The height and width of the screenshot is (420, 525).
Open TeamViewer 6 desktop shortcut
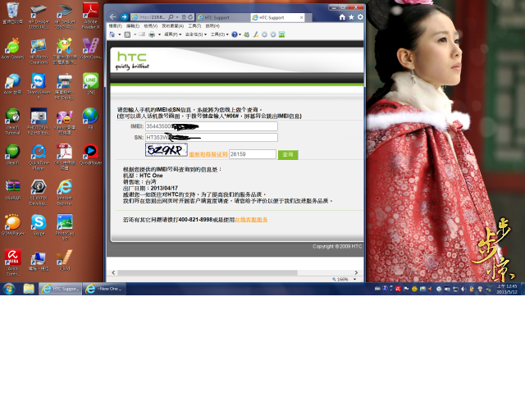coord(39,86)
